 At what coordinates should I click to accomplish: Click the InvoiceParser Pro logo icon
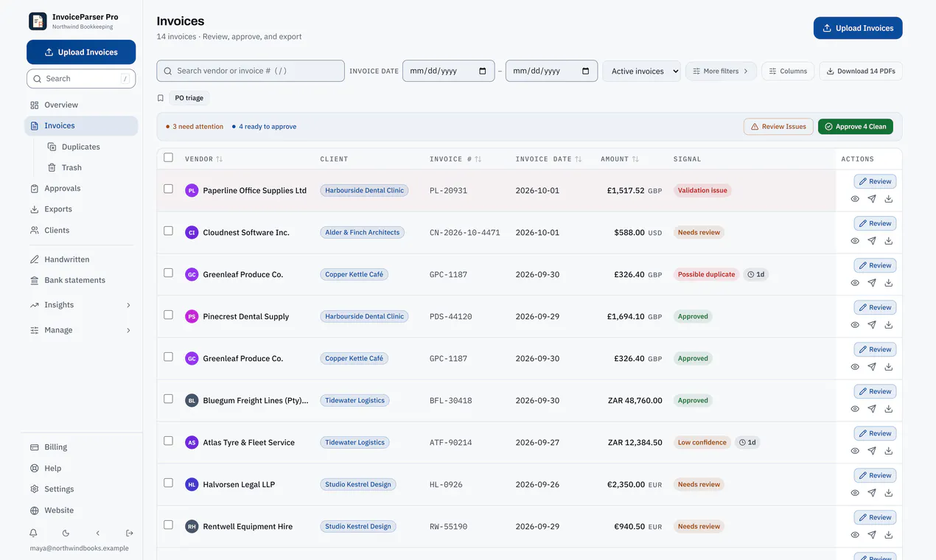[x=38, y=21]
